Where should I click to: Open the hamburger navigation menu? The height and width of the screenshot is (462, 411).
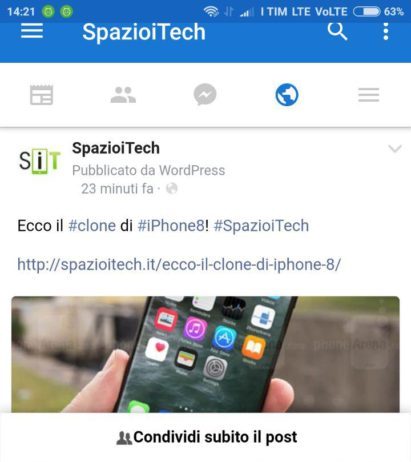click(x=32, y=31)
